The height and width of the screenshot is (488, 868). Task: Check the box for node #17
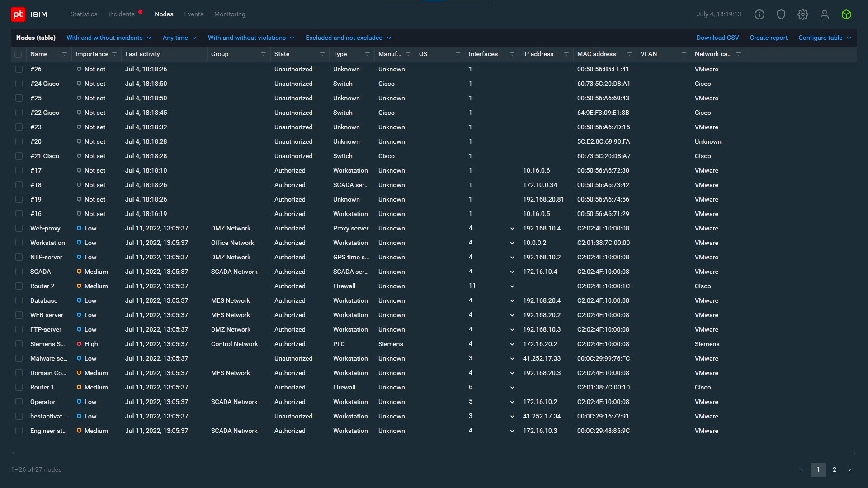(x=19, y=170)
